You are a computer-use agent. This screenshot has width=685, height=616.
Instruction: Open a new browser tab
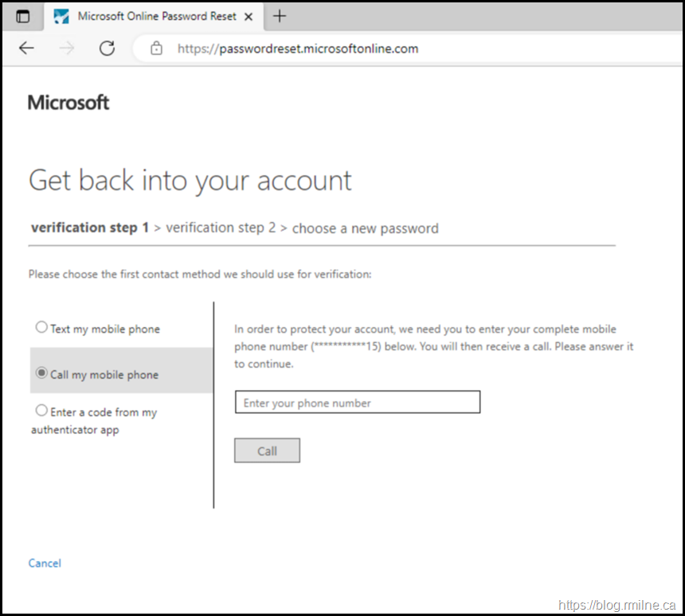(280, 16)
